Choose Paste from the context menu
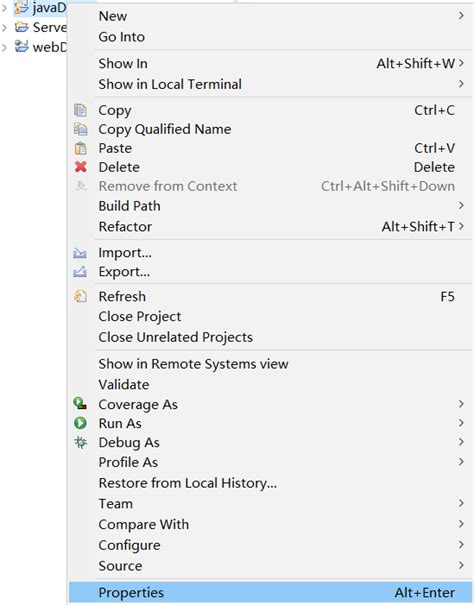 pos(270,148)
